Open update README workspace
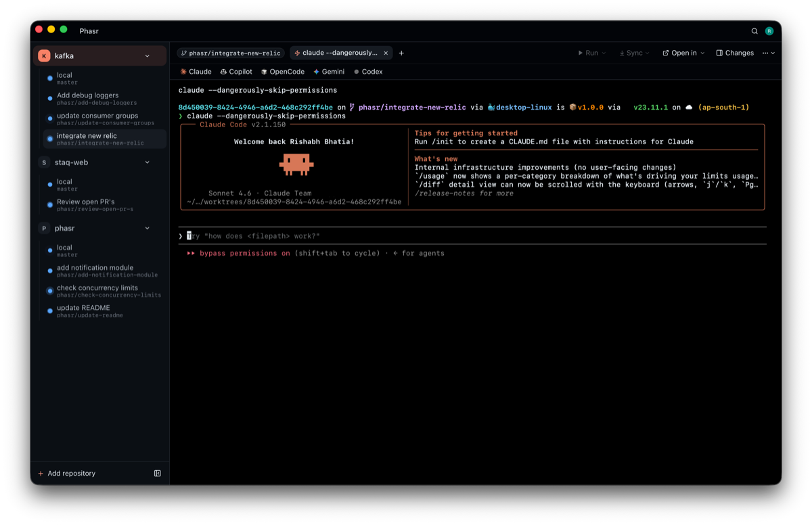The image size is (812, 525). pos(105,311)
